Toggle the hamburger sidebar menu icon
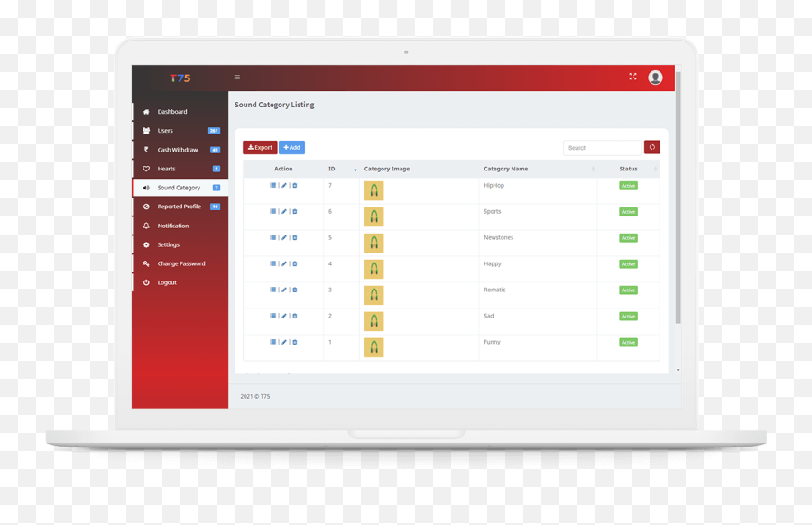Viewport: 812px width, 525px height. click(237, 78)
